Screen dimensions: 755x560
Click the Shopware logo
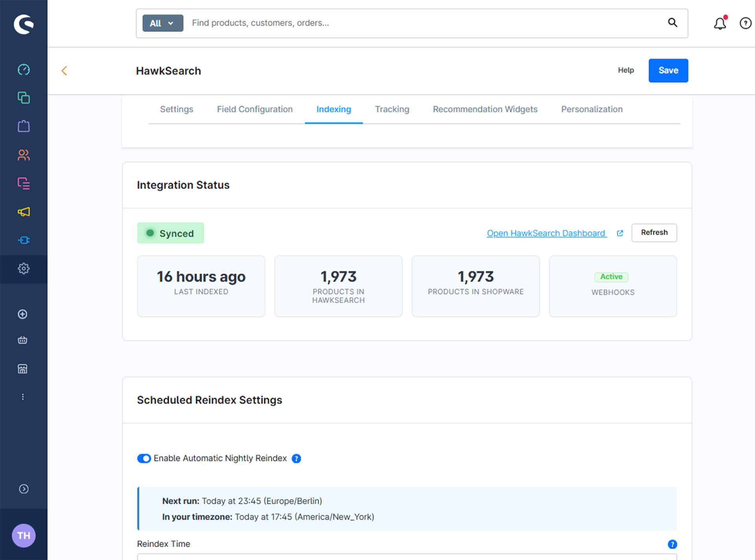click(24, 24)
